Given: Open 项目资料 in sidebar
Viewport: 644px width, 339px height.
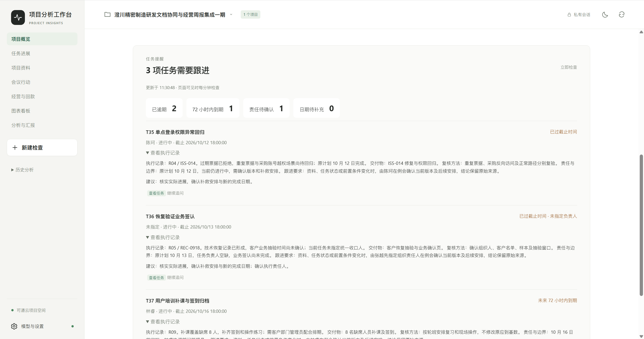Looking at the screenshot, I should 42,68.
